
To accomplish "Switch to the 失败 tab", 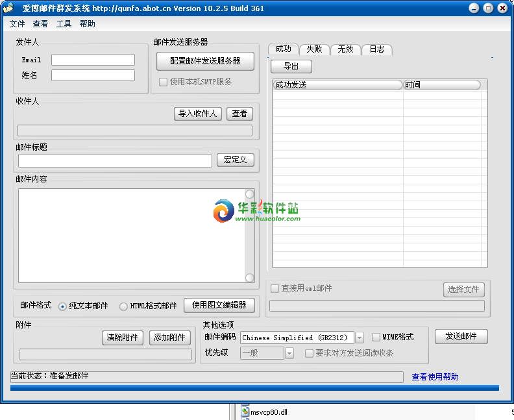I will coord(314,49).
